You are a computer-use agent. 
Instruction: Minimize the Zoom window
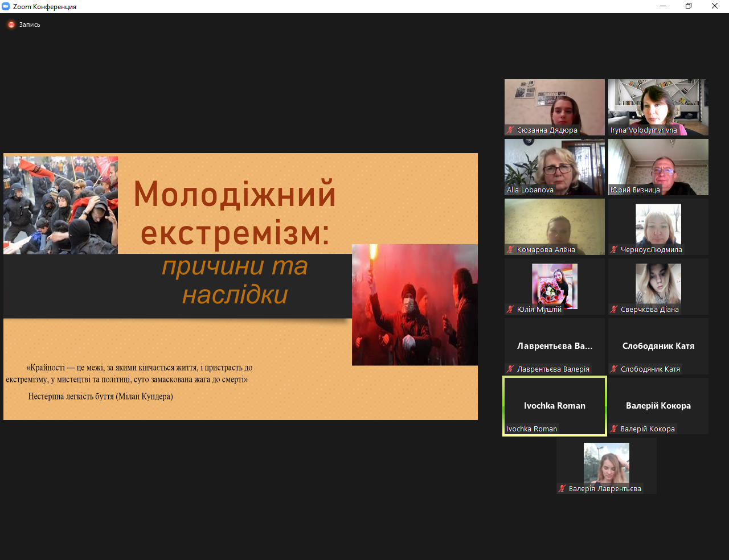[x=663, y=6]
